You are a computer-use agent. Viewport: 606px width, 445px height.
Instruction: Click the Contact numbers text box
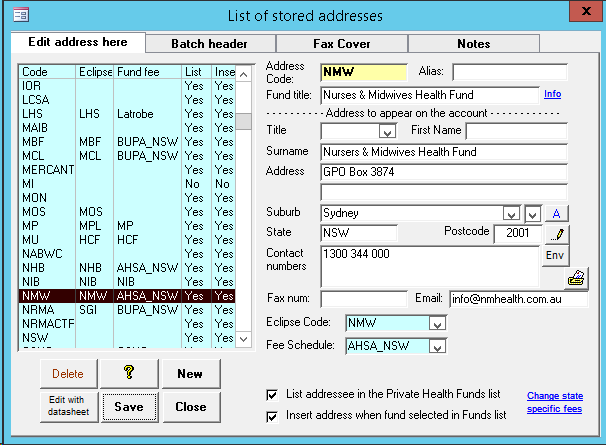[x=429, y=266]
